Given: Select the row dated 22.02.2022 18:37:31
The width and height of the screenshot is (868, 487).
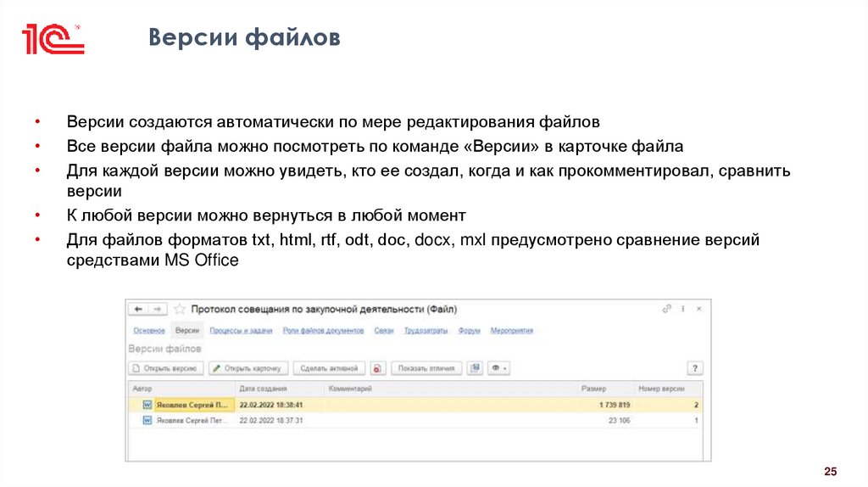Looking at the screenshot, I should tap(415, 420).
